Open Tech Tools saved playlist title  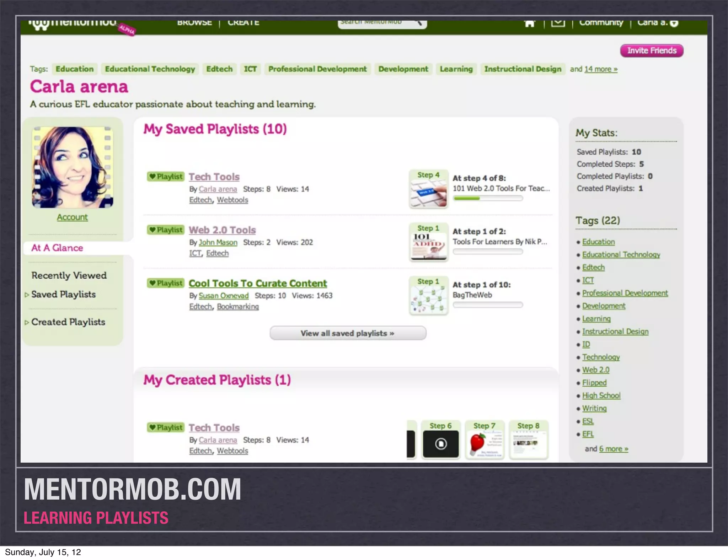click(x=214, y=177)
